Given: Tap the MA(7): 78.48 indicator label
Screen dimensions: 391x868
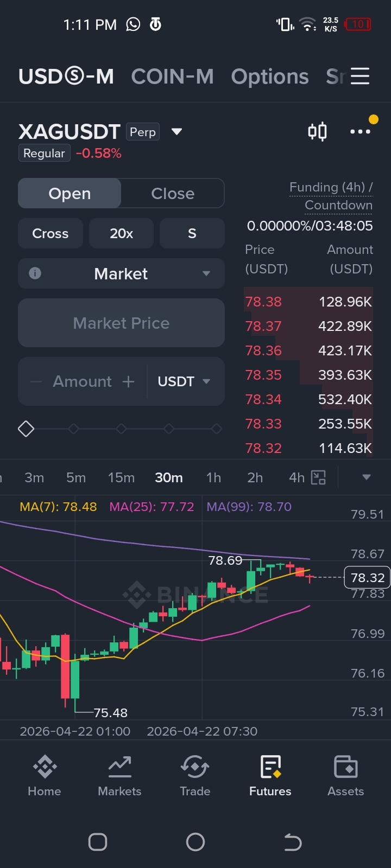Looking at the screenshot, I should point(58,507).
